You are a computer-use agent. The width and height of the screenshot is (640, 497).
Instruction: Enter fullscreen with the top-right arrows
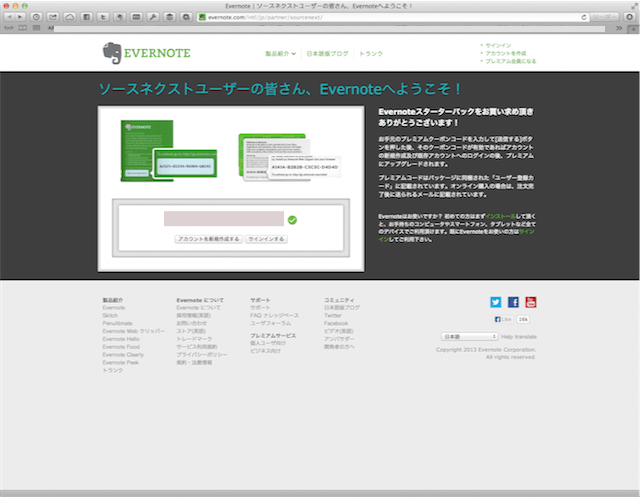click(x=634, y=6)
